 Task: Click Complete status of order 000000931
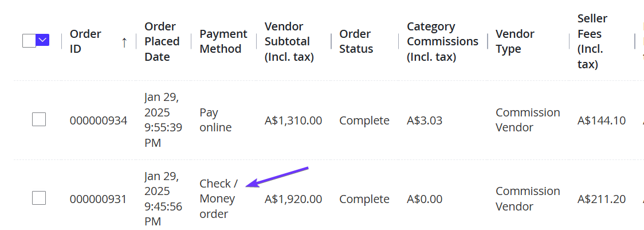pyautogui.click(x=364, y=199)
